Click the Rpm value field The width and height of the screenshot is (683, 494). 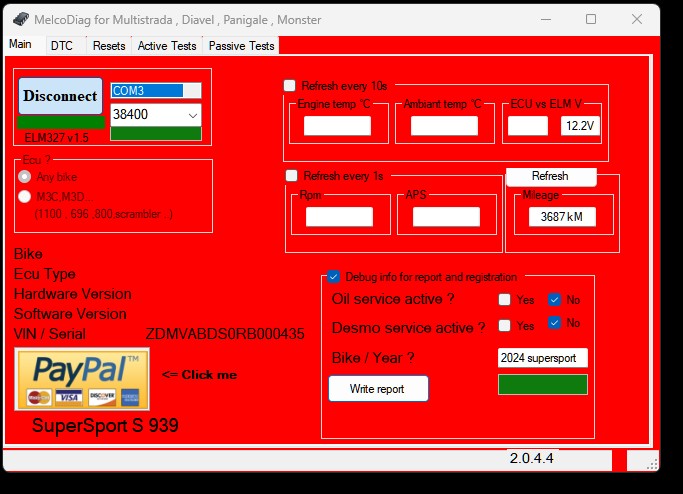pyautogui.click(x=339, y=217)
